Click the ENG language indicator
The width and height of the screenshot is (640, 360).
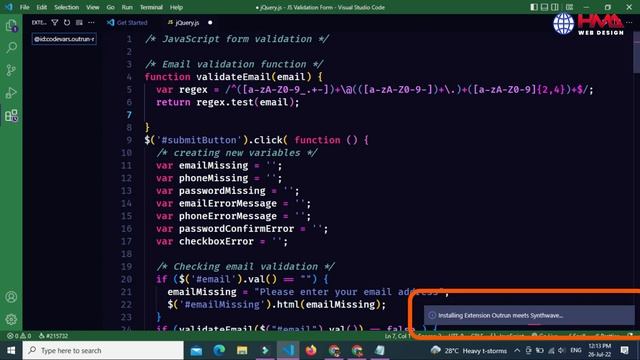pyautogui.click(x=576, y=350)
